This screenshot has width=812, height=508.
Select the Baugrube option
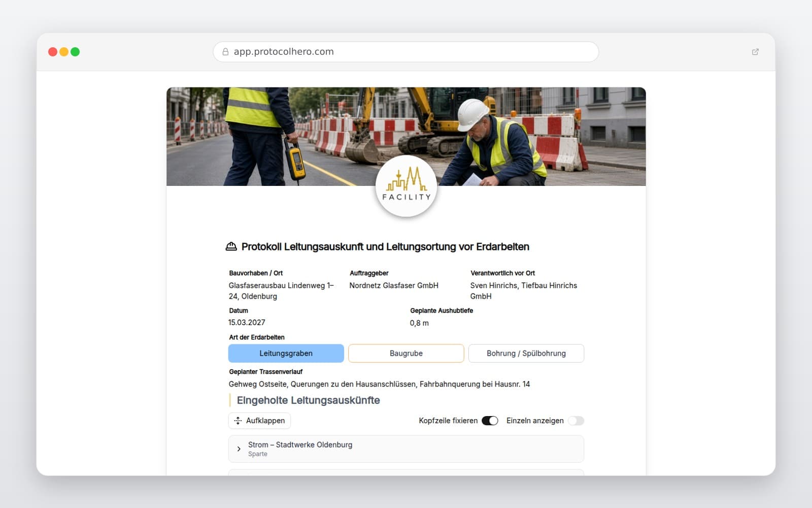406,354
